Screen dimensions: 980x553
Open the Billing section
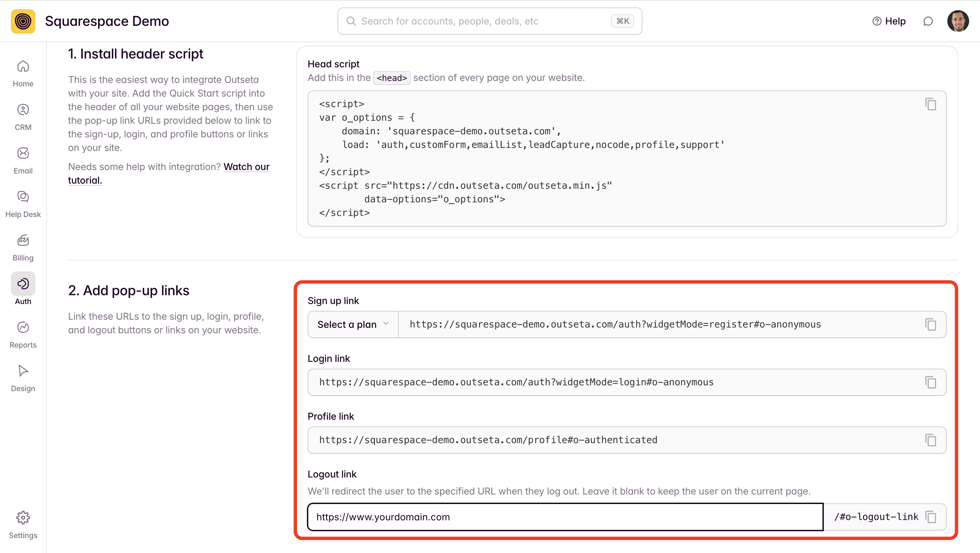pos(23,248)
